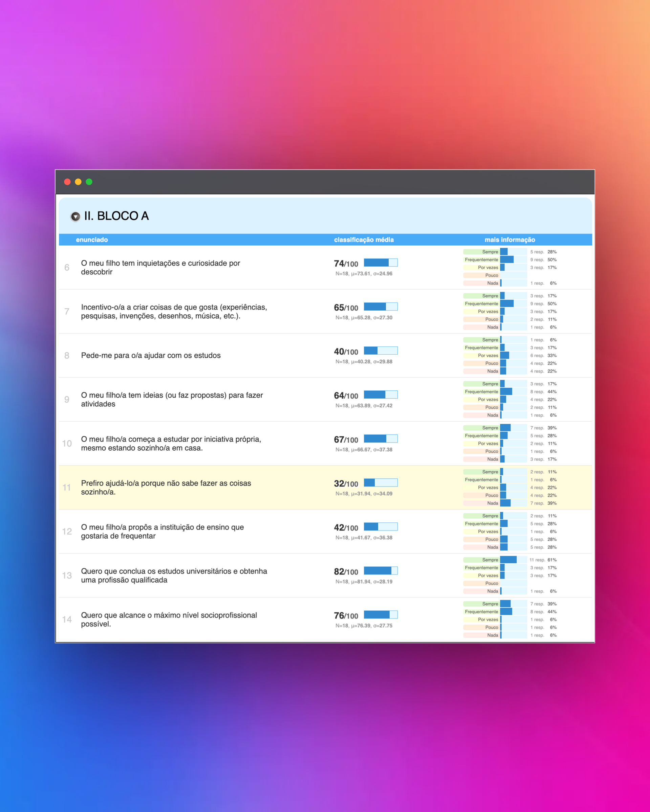Viewport: 650px width, 812px height.
Task: Click the row number 14
Action: [x=67, y=619]
